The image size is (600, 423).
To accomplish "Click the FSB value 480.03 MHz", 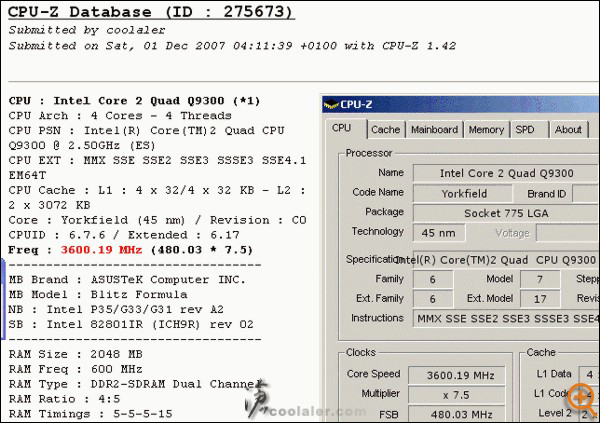I will pos(457,414).
